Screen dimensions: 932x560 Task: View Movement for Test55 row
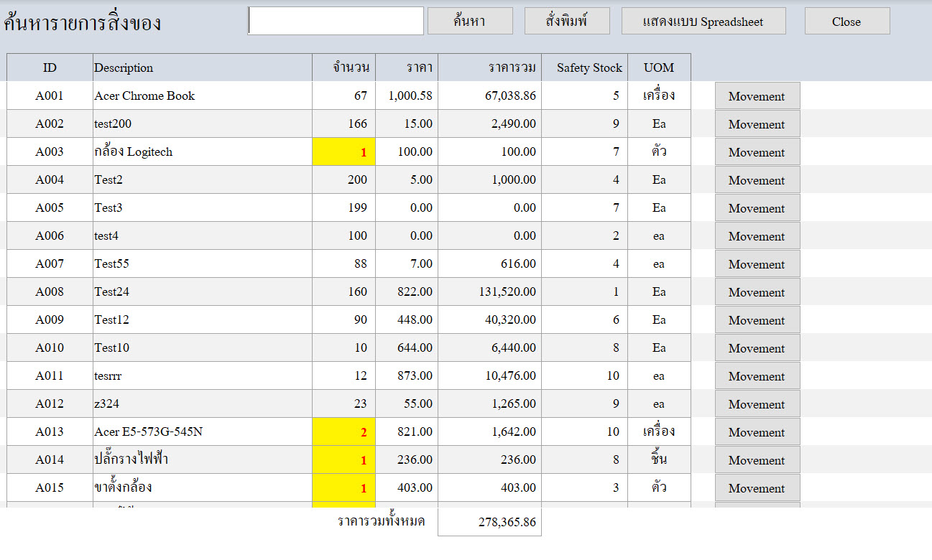757,264
